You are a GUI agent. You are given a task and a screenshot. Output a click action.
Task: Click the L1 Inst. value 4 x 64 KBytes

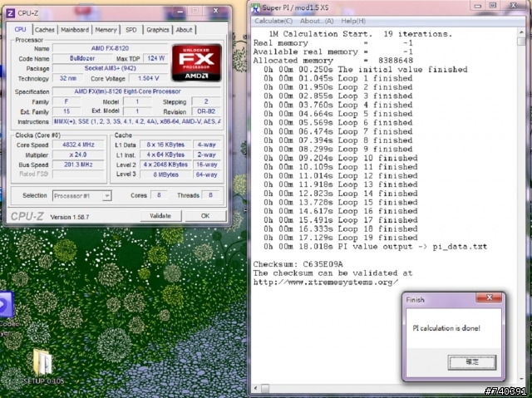coord(165,155)
